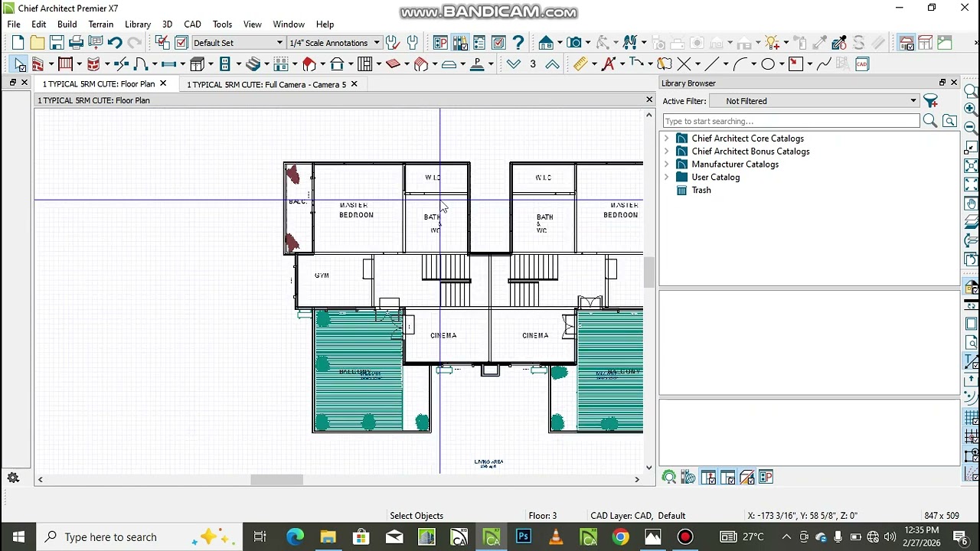The height and width of the screenshot is (551, 980).
Task: Click the Add Library Filter funnel icon
Action: pos(930,101)
